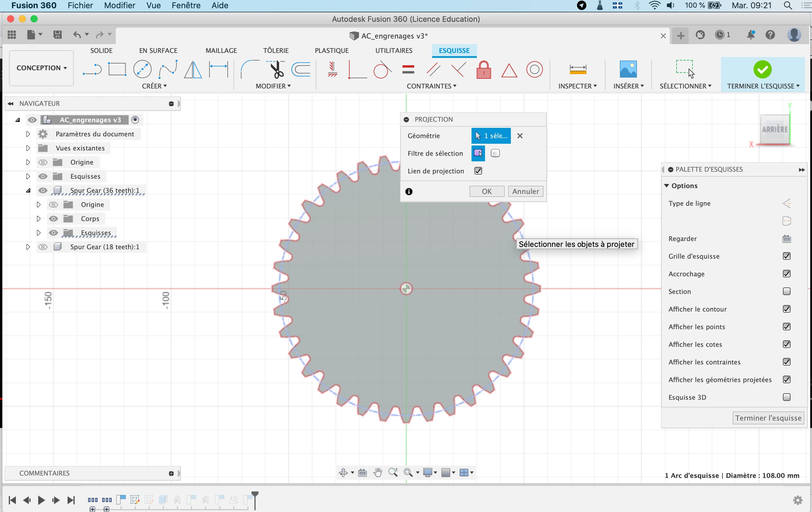The width and height of the screenshot is (812, 512).
Task: Click OK in the Projection dialog
Action: 486,191
